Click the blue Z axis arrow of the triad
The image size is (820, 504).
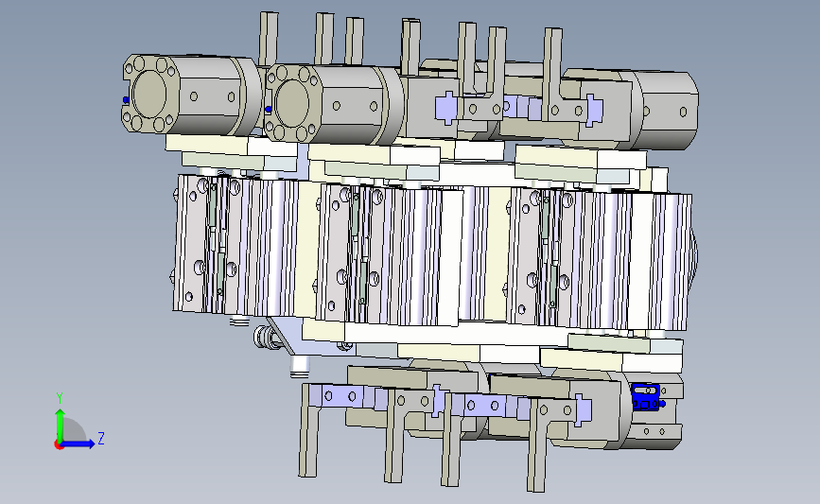(79, 444)
